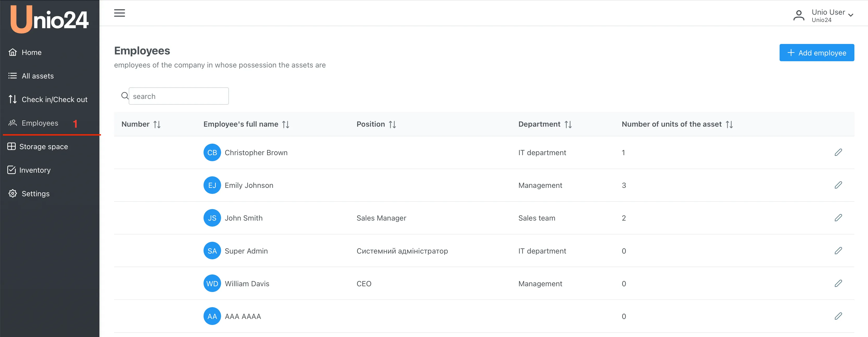This screenshot has width=868, height=337.
Task: Click edit pencil for William Davis
Action: pyautogui.click(x=838, y=283)
